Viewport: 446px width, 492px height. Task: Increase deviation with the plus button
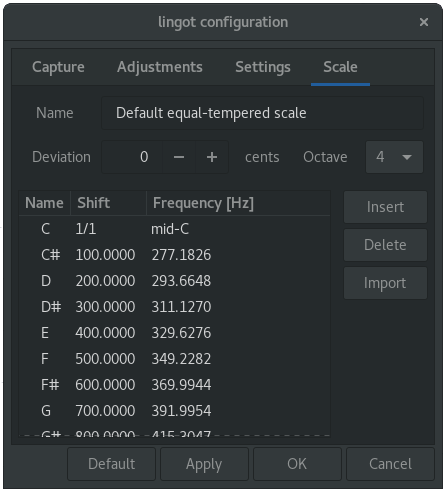click(212, 157)
